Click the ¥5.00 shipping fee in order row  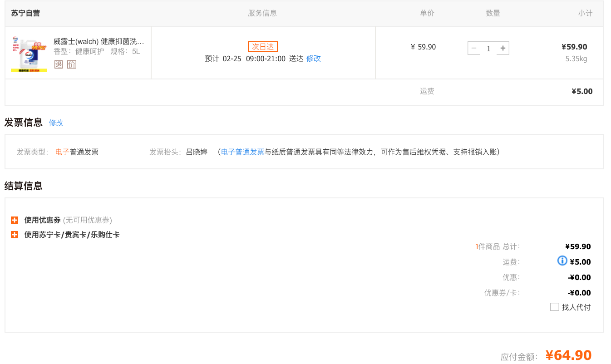coord(582,91)
